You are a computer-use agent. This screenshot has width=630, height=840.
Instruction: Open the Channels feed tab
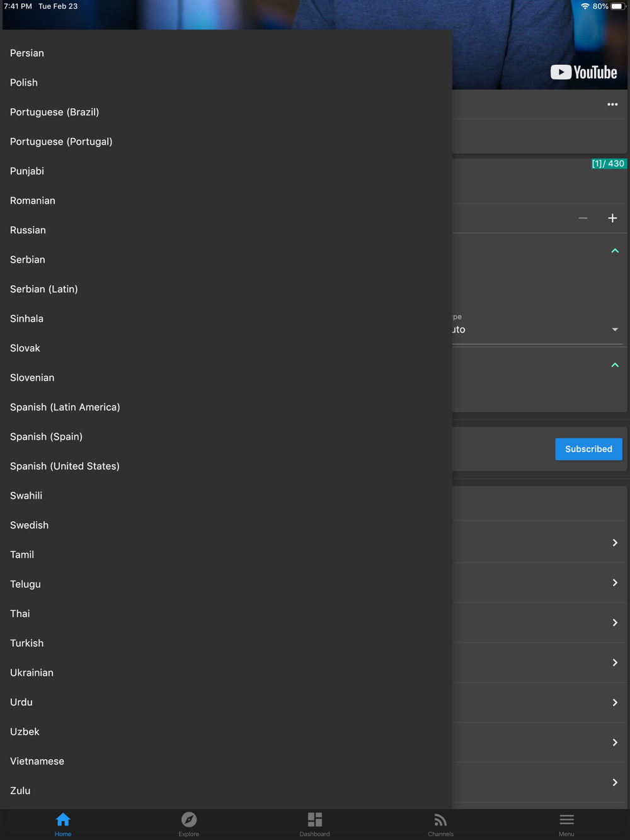pyautogui.click(x=440, y=824)
